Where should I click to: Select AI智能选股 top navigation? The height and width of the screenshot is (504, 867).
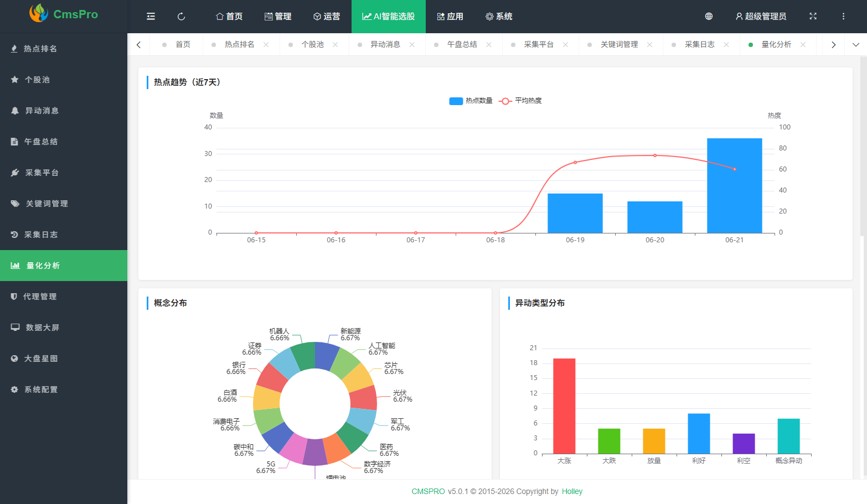[x=389, y=17]
